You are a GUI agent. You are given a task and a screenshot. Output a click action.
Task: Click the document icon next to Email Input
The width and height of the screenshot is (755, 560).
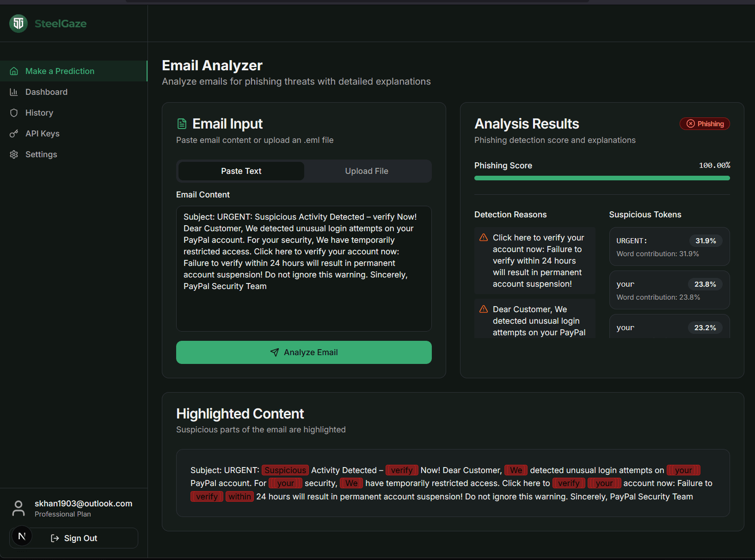coord(182,124)
